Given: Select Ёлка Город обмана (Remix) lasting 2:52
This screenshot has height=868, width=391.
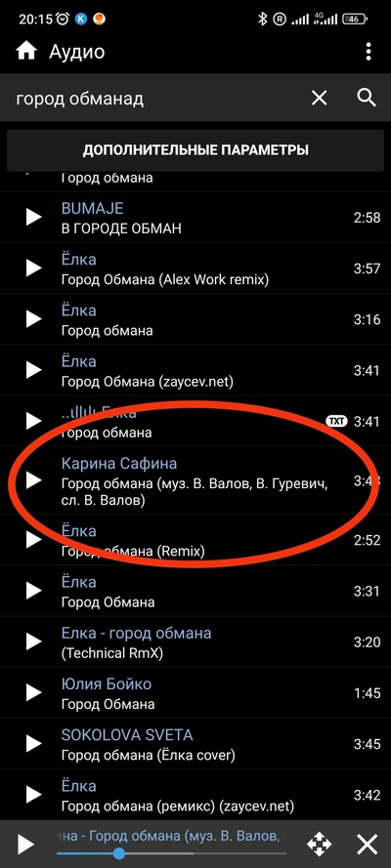Looking at the screenshot, I should coord(195,540).
